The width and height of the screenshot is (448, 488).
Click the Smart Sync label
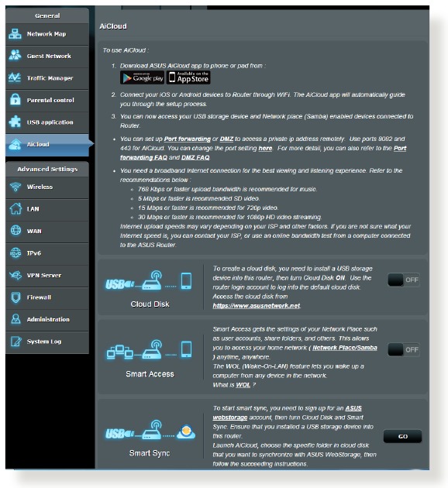[150, 453]
